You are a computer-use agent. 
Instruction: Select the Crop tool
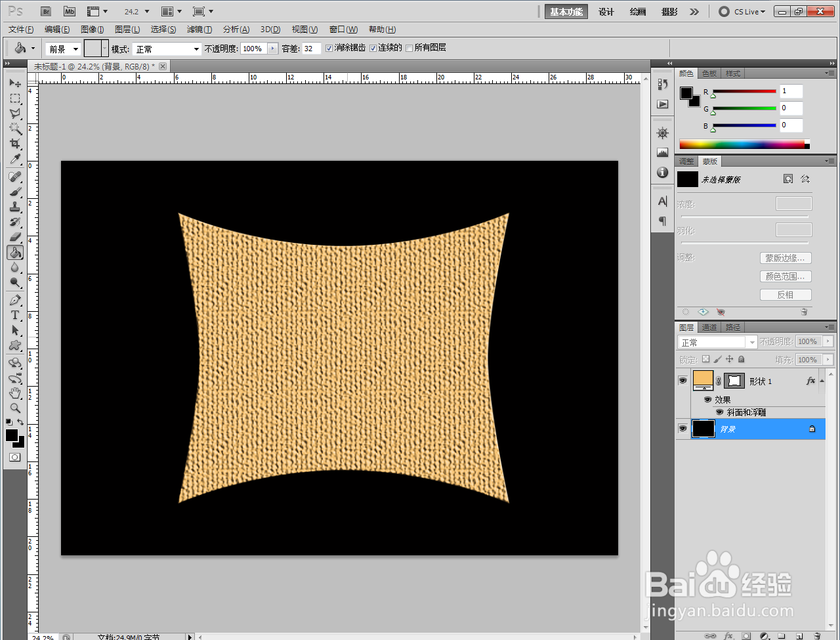click(15, 144)
